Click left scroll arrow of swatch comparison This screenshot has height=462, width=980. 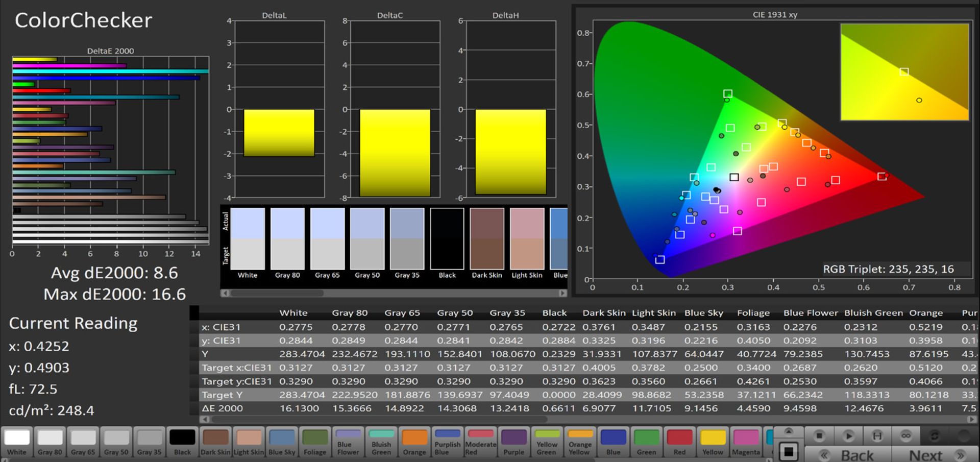click(225, 293)
